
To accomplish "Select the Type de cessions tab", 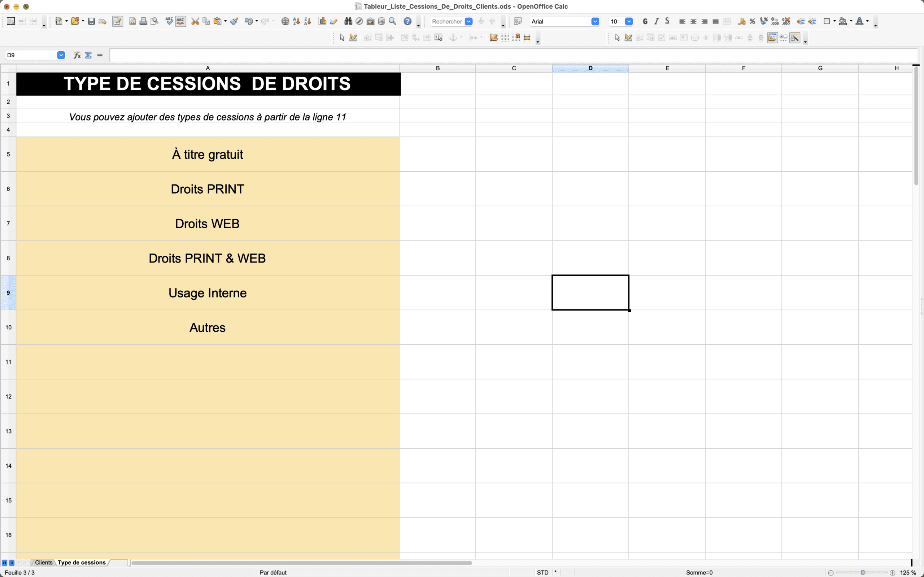I will click(81, 563).
